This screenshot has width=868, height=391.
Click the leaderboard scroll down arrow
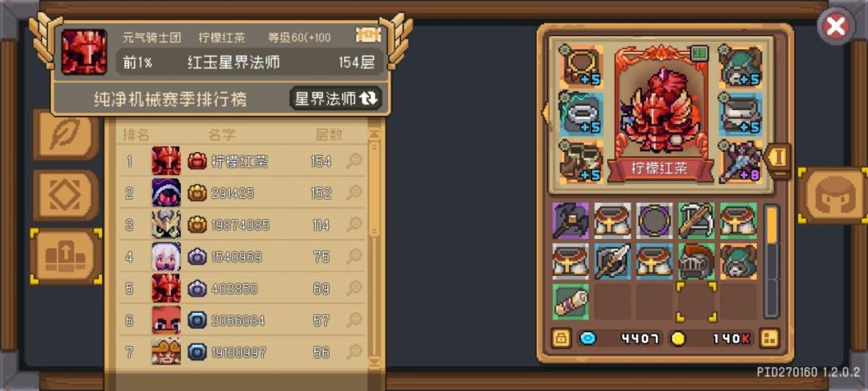coord(375,361)
